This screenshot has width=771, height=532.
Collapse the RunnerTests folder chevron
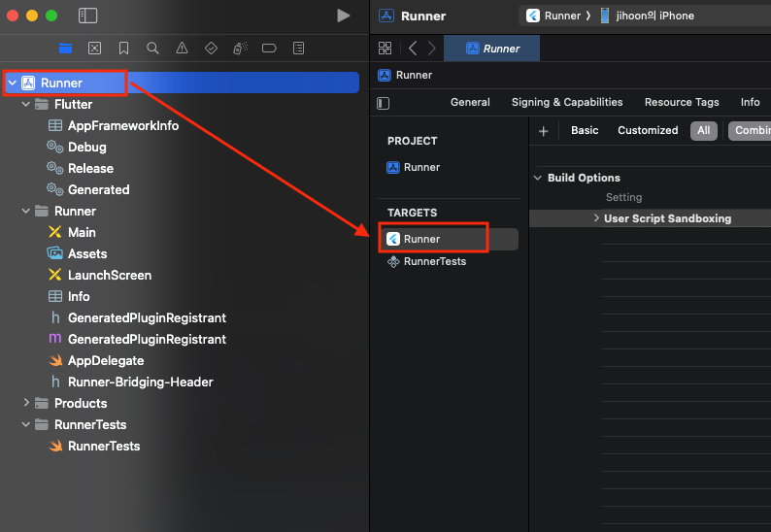(26, 424)
